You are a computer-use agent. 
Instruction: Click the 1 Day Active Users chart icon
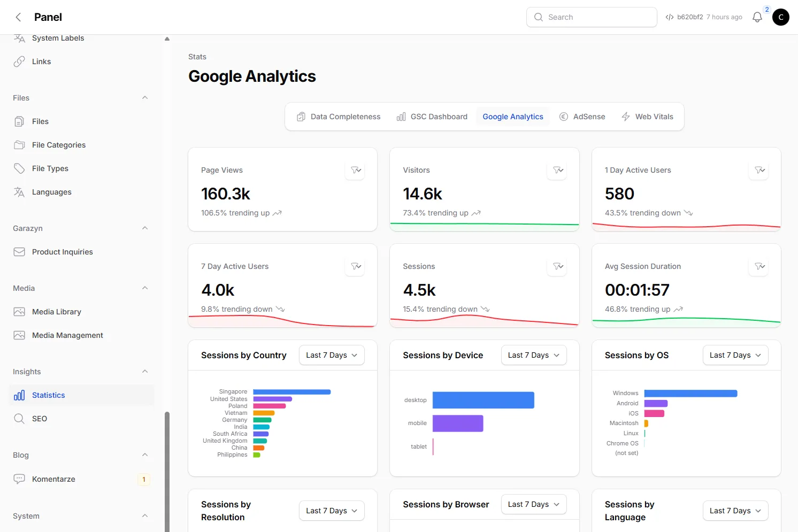pyautogui.click(x=759, y=170)
